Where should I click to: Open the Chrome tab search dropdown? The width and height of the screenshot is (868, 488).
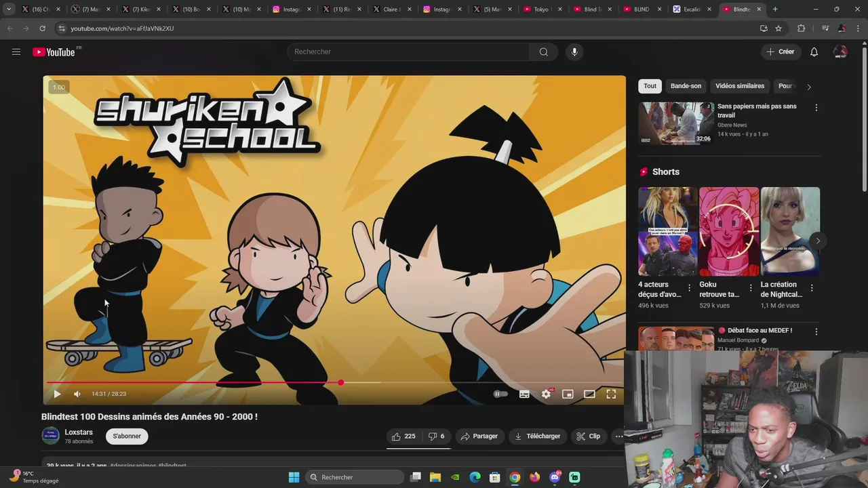pyautogui.click(x=9, y=9)
